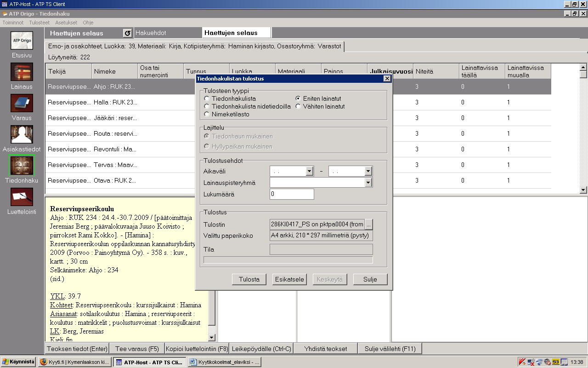Sort by Lainattavissa täällä column header

(x=482, y=71)
